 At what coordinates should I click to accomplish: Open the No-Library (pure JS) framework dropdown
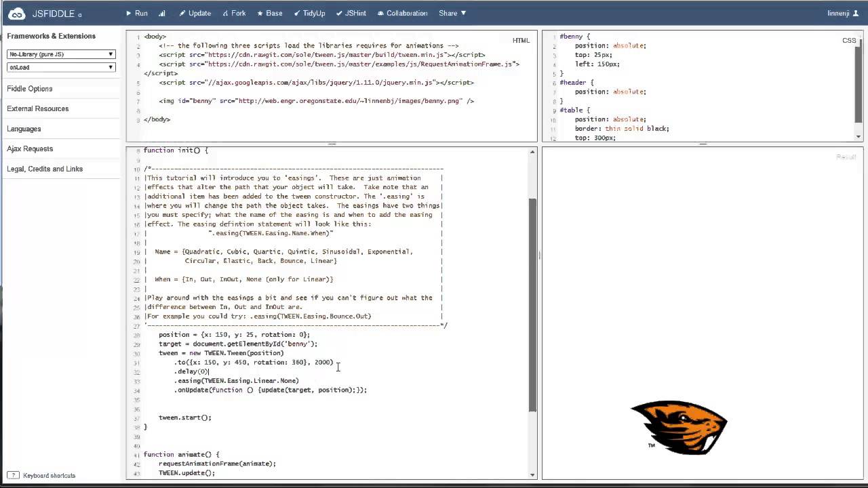[x=61, y=54]
